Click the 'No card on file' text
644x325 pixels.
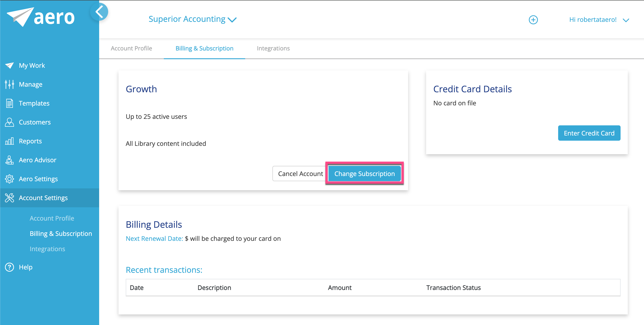[454, 103]
